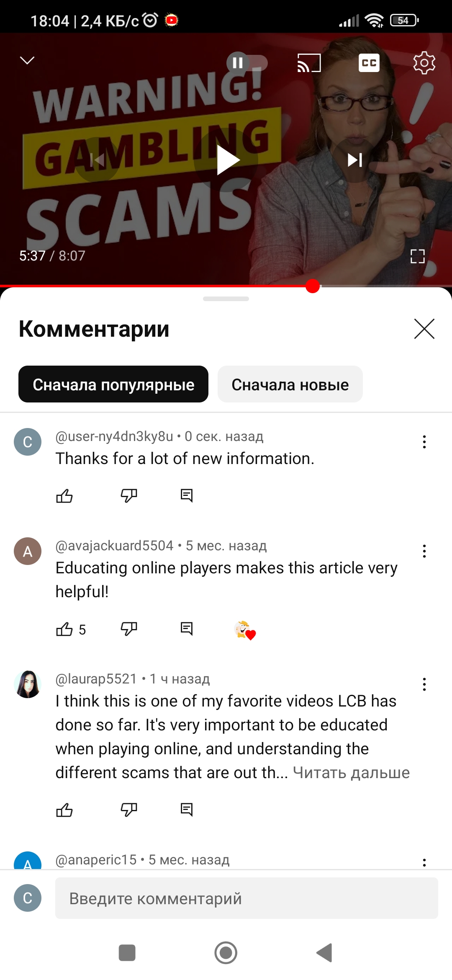The image size is (452, 980).
Task: Open options menu for laurap5521 comment
Action: tap(424, 684)
